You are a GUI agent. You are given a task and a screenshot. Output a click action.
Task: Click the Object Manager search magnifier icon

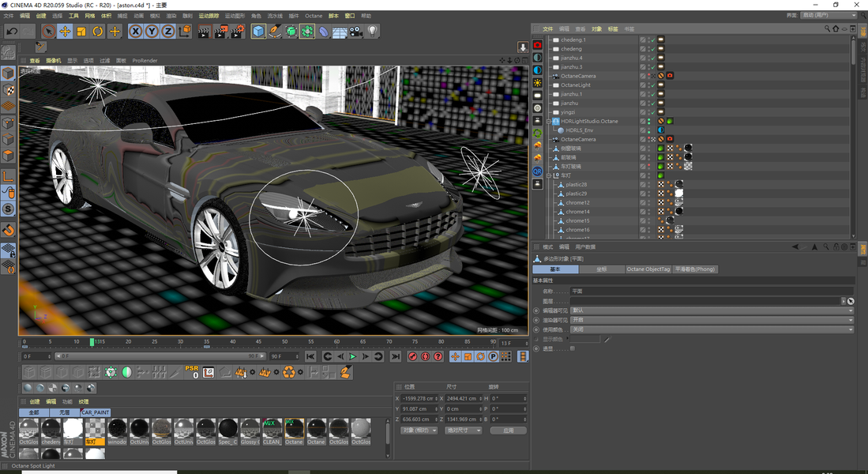(827, 28)
